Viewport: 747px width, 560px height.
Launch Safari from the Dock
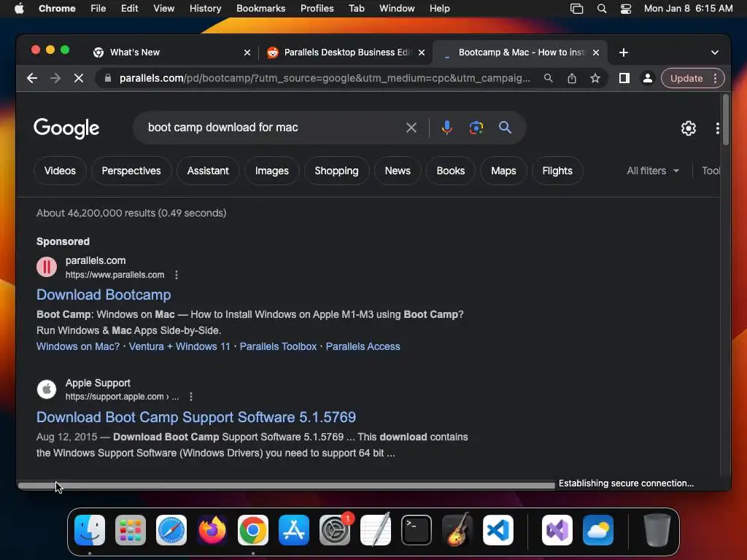(x=171, y=530)
